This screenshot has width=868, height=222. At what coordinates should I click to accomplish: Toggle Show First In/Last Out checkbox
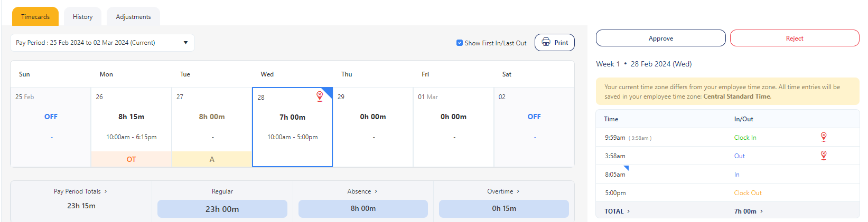460,43
